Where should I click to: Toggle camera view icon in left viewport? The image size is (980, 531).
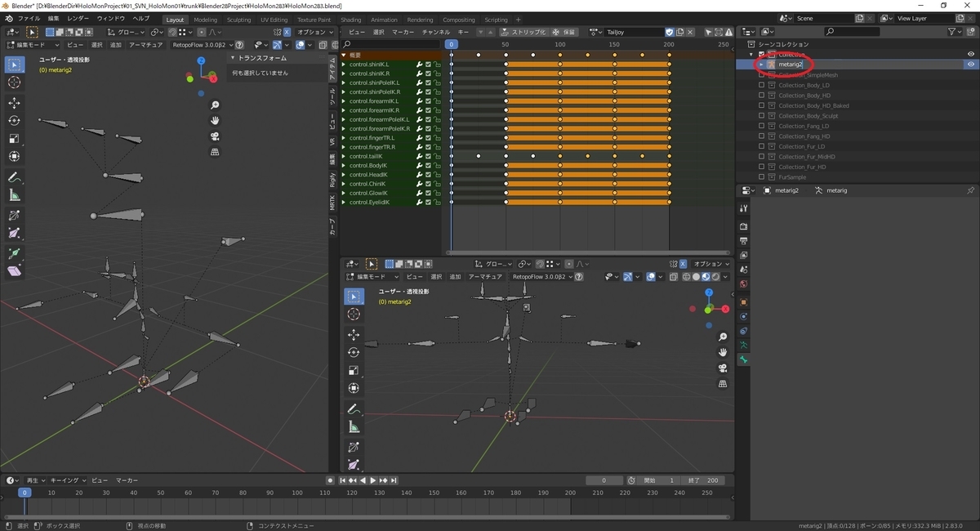coord(215,136)
